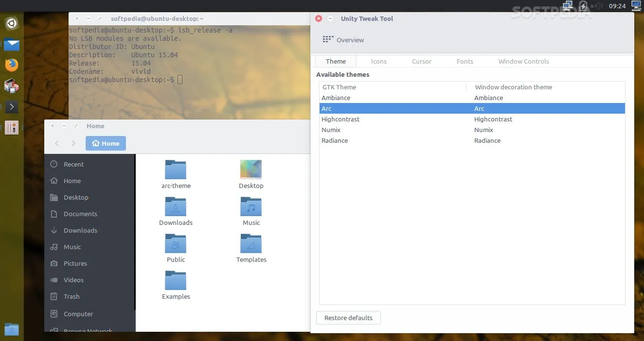Switch to the Icons tab
The image size is (644, 341).
point(379,61)
